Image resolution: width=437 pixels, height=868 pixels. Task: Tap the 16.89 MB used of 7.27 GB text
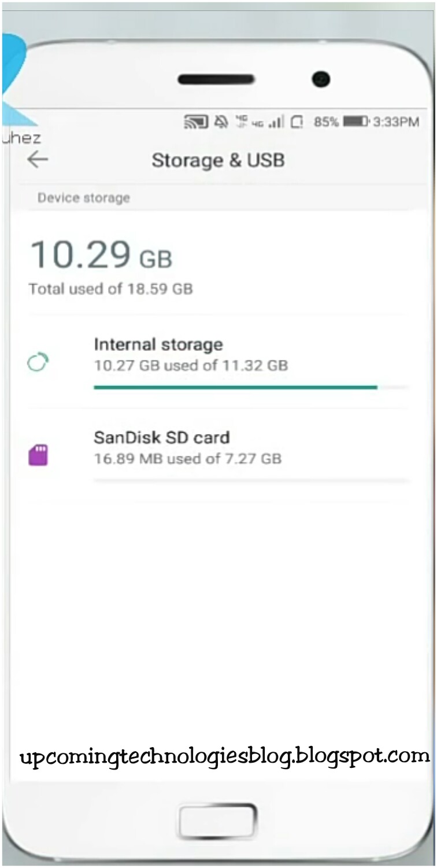pos(187,458)
